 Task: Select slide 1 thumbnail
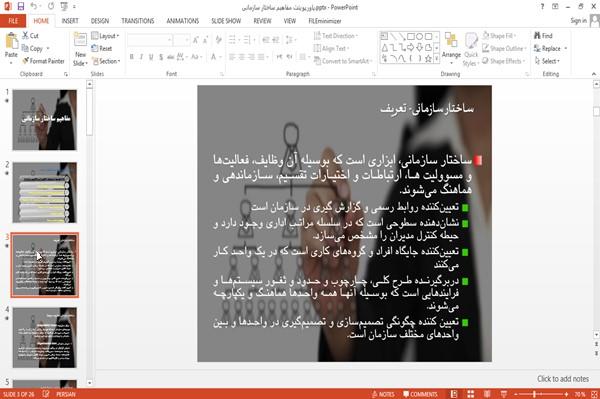point(45,120)
